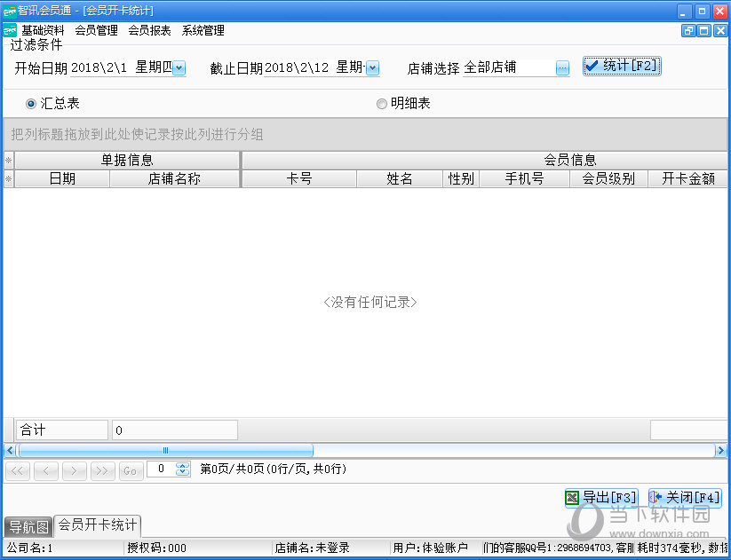Click the horizontal scrollbar thumb
The height and width of the screenshot is (560, 731).
[165, 451]
